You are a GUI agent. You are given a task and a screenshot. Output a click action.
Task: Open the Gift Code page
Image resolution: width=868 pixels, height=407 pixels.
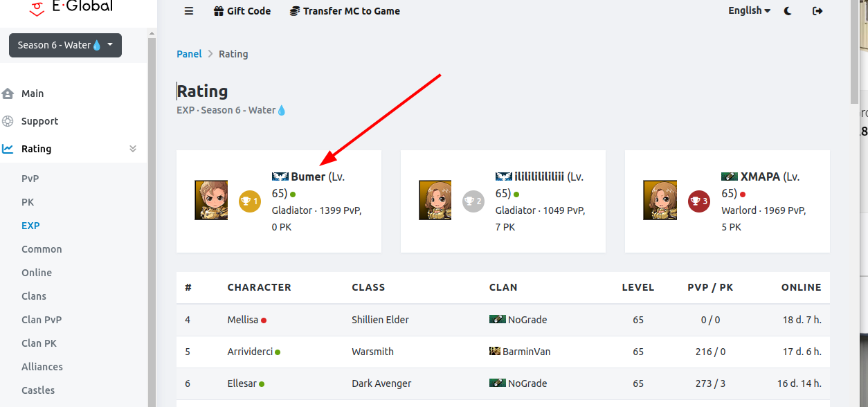(242, 11)
